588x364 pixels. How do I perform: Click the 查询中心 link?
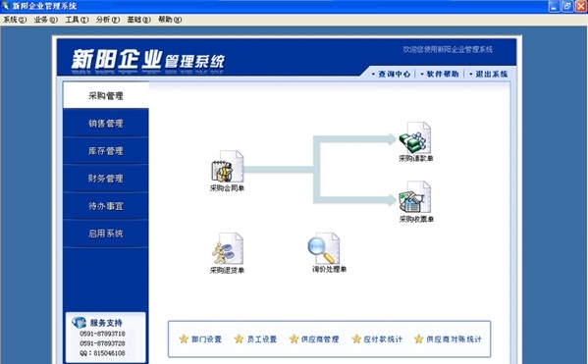[394, 74]
